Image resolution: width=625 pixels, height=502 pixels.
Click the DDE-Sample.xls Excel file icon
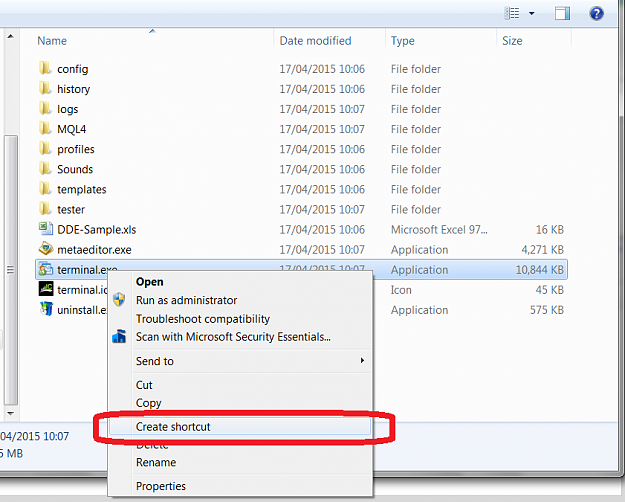tap(45, 229)
